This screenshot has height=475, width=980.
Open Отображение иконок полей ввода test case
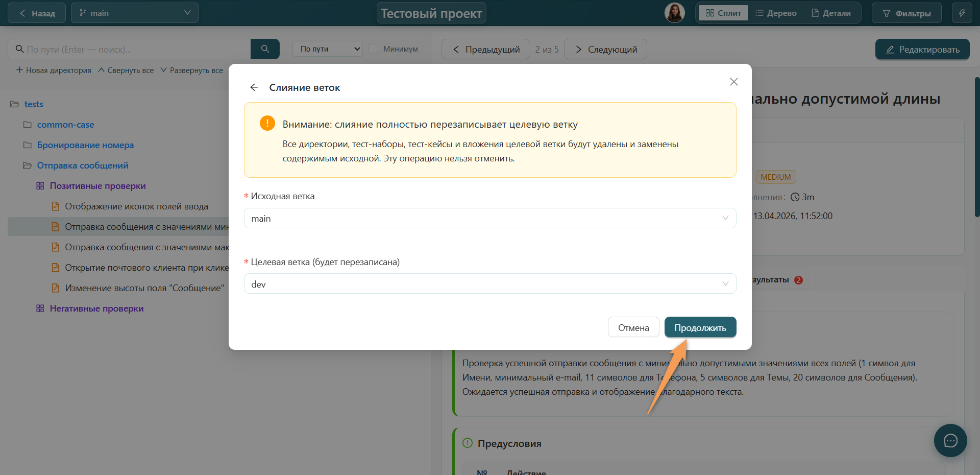136,206
